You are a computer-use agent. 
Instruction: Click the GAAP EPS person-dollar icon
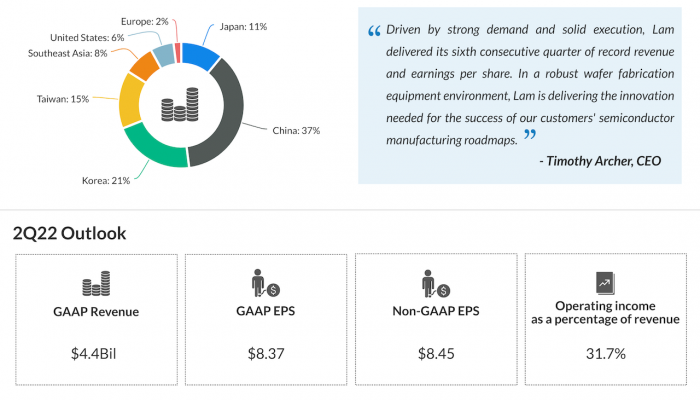pyautogui.click(x=265, y=283)
